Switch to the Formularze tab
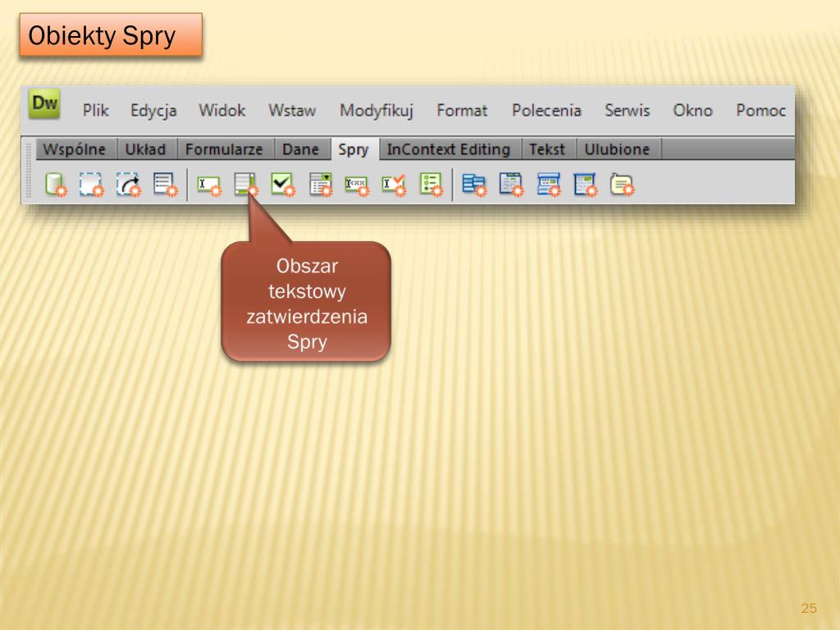The width and height of the screenshot is (840, 630). [x=225, y=149]
